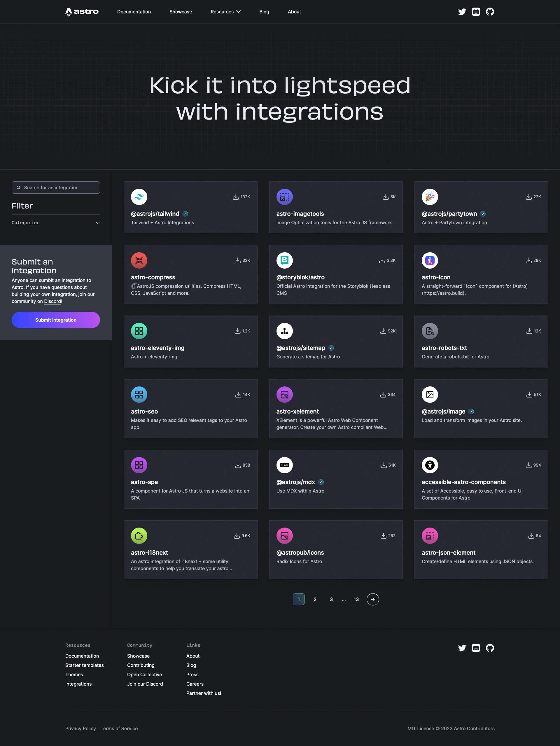Open the Resources dropdown in the navigation
Viewport: 560px width, 746px height.
click(x=225, y=12)
